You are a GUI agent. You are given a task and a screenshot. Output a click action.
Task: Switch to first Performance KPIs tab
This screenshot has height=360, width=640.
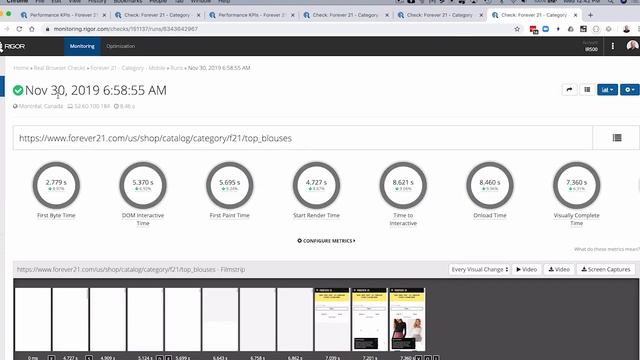[63, 15]
